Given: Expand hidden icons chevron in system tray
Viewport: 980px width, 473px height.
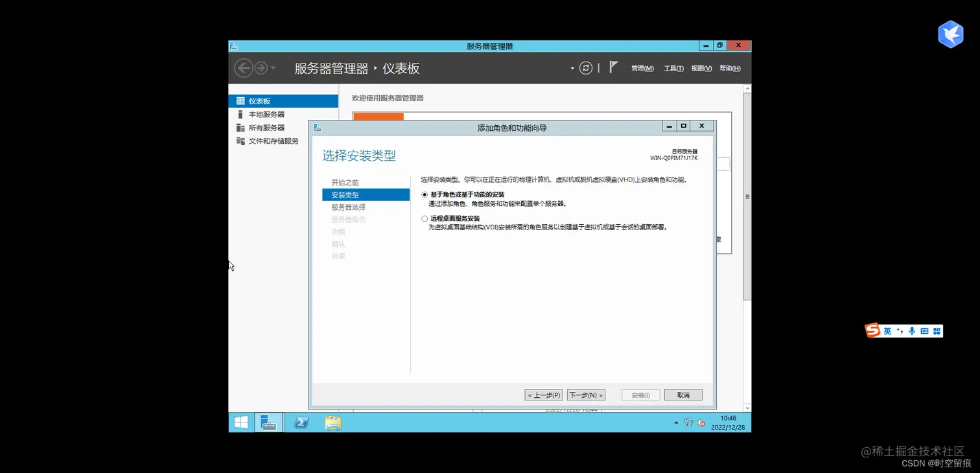Looking at the screenshot, I should [676, 422].
